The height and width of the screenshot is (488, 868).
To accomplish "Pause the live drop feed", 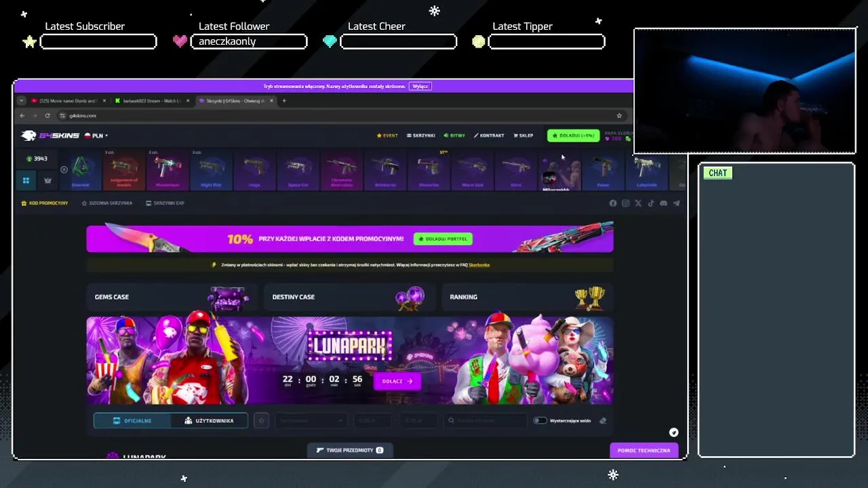I will point(64,169).
